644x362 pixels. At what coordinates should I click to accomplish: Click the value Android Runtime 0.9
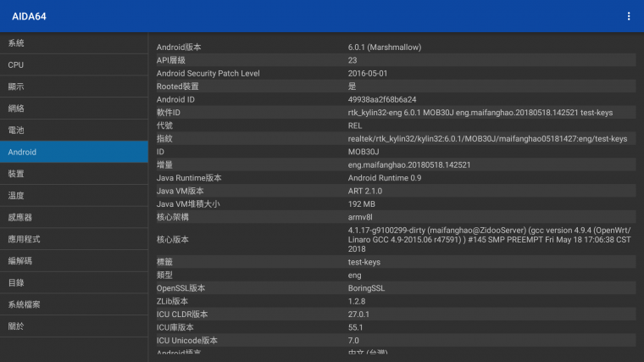click(385, 178)
